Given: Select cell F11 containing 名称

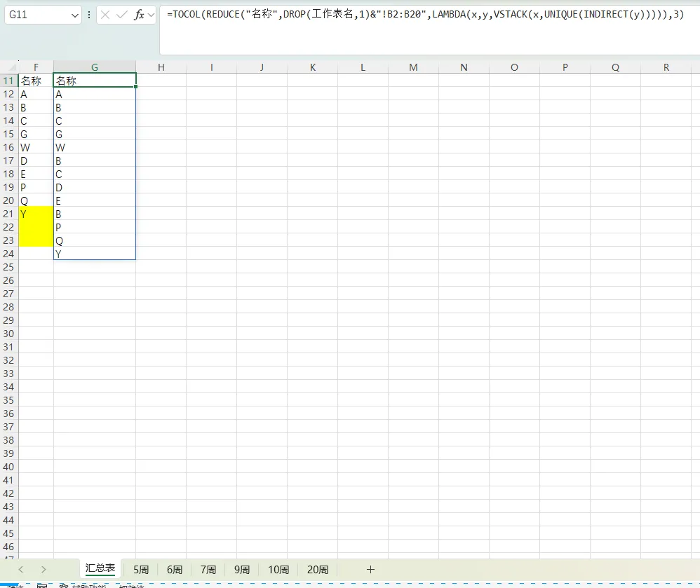Looking at the screenshot, I should pyautogui.click(x=36, y=81).
